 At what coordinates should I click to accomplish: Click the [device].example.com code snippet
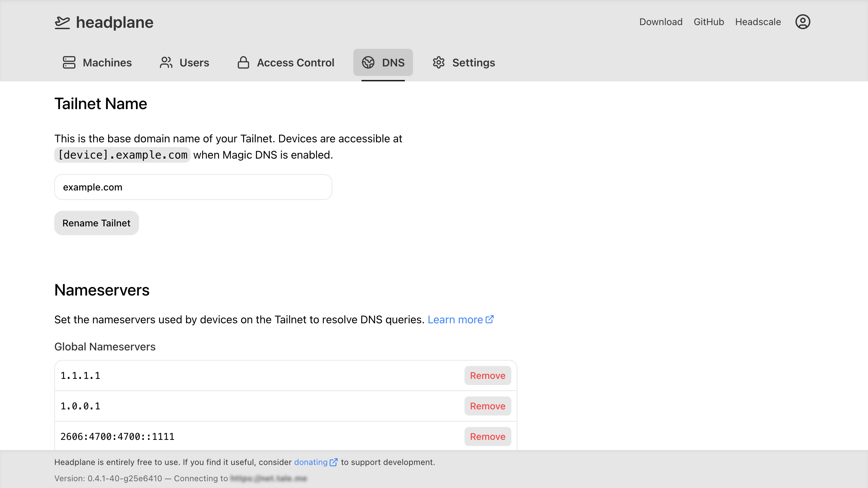tap(122, 155)
